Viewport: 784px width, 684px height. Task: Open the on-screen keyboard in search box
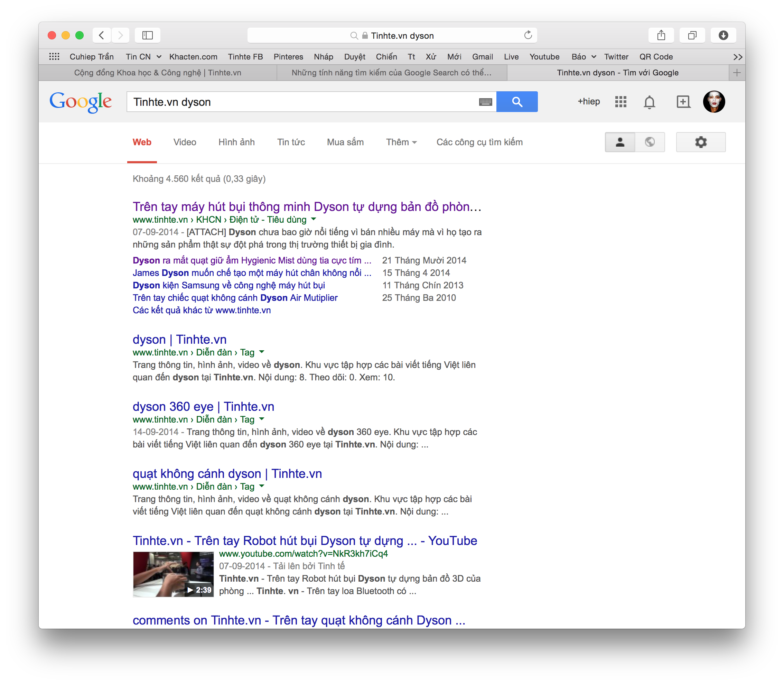485,102
